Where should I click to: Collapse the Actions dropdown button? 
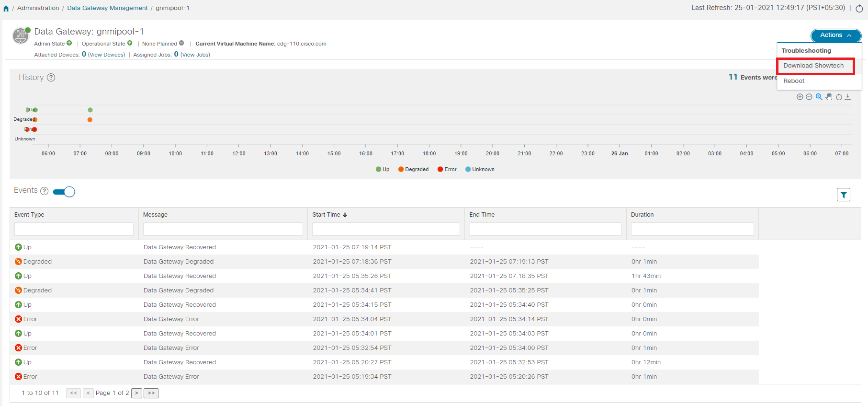pos(835,35)
